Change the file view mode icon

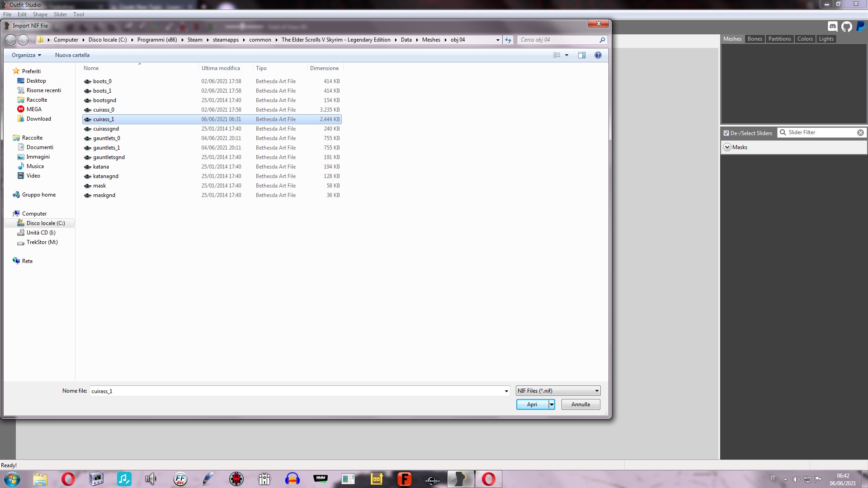tap(557, 55)
